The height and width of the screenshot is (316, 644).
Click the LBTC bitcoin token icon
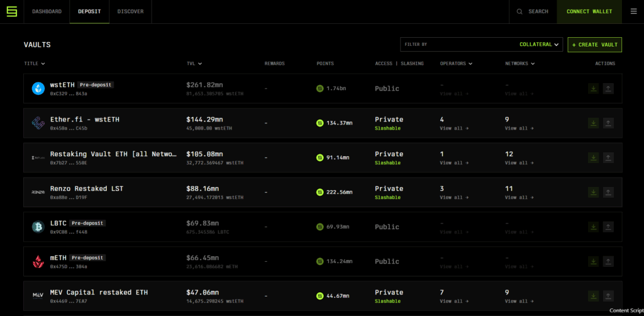tap(38, 227)
